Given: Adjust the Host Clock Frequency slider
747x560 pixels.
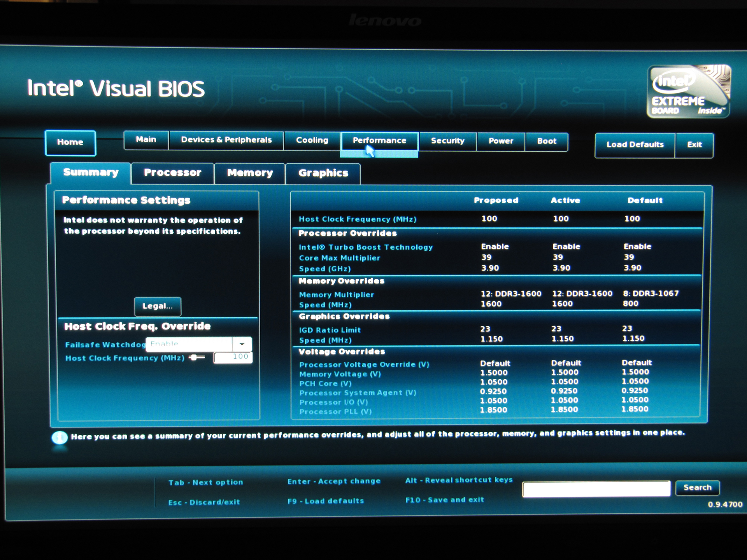Looking at the screenshot, I should click(197, 357).
